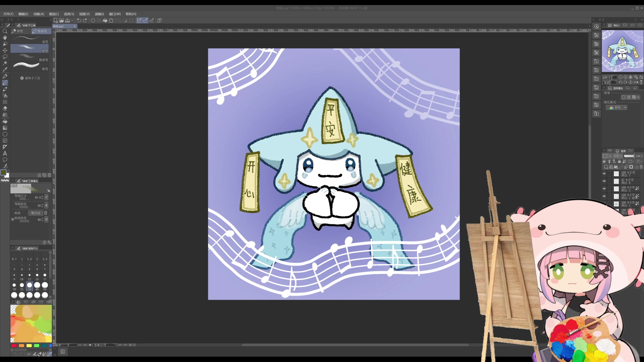Click the 粗目纹 paper texture button
Image resolution: width=644 pixels, height=362 pixels.
tap(36, 213)
